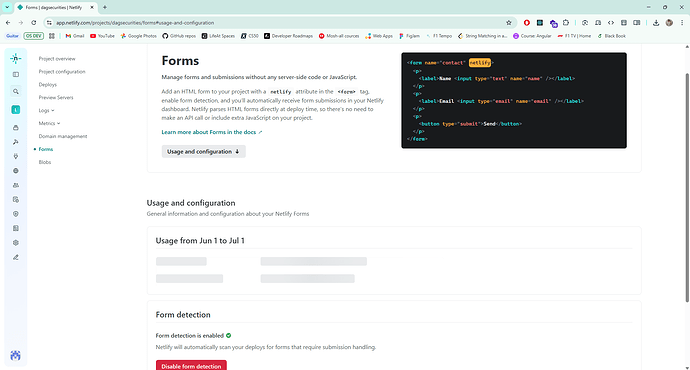Open Deploys in the project menu

pos(48,84)
